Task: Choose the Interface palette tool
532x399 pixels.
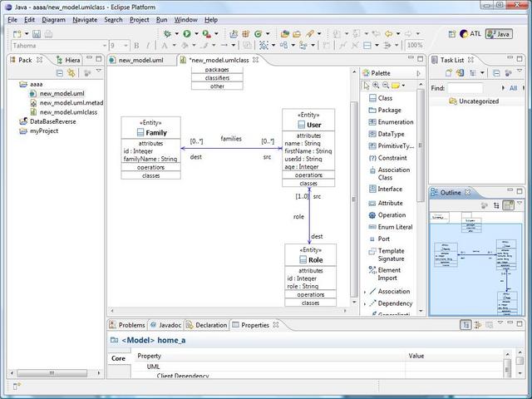Action: point(389,189)
